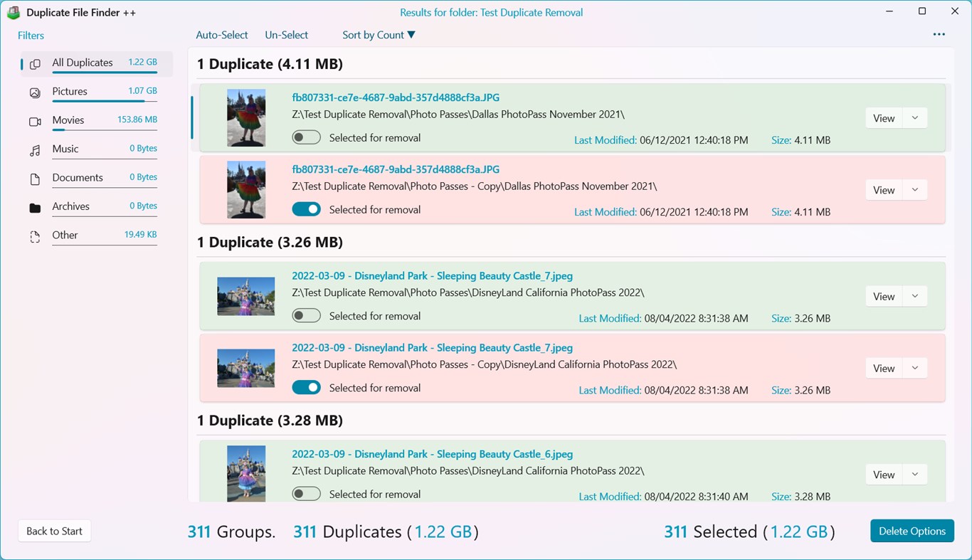972x560 pixels.
Task: Select the Music category icon
Action: coord(35,149)
